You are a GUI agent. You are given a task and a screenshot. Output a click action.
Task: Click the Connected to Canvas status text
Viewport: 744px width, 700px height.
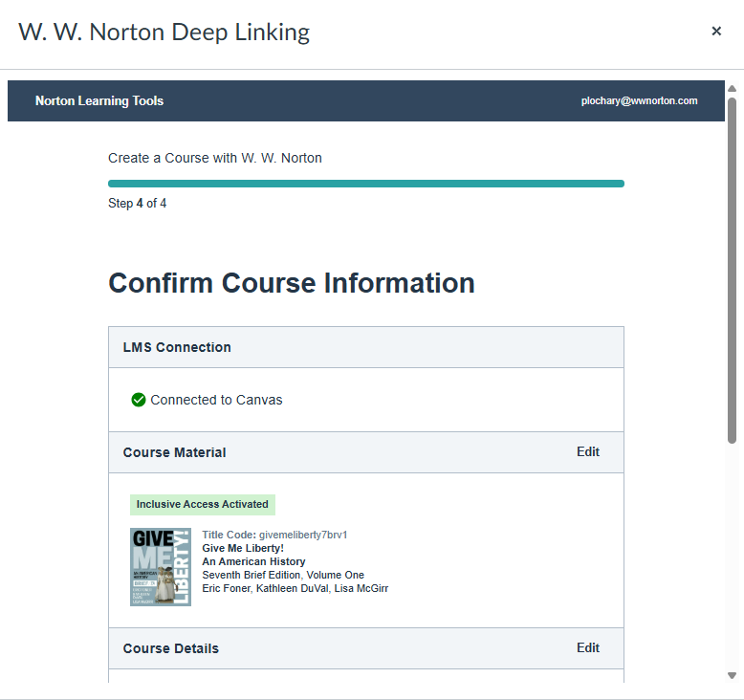[216, 400]
